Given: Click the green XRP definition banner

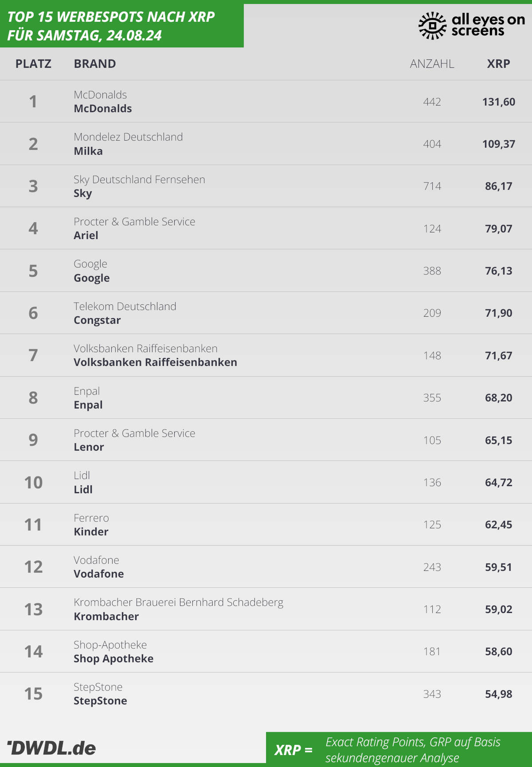Looking at the screenshot, I should point(399,749).
